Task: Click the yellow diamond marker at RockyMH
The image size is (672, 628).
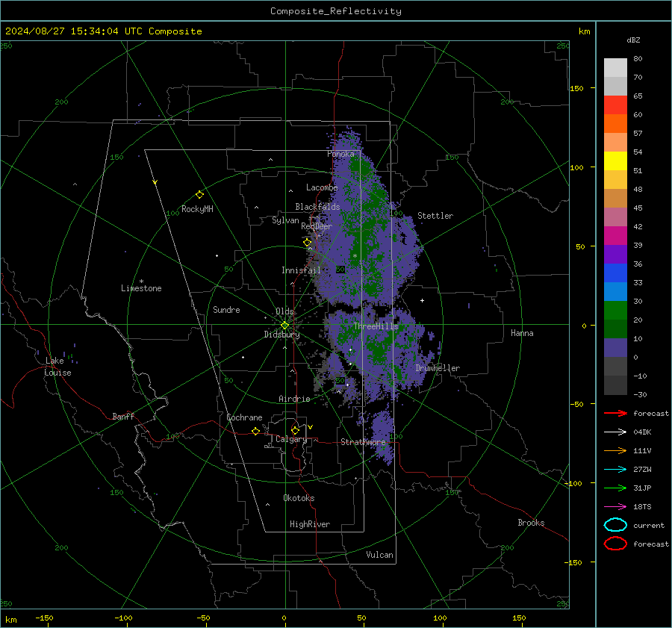Action: 199,195
